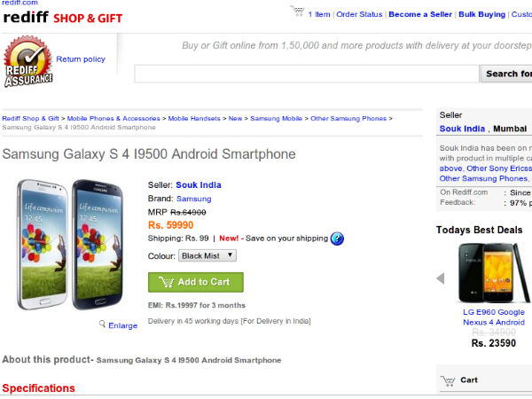532x399 pixels.
Task: Click the shipping help question mark icon
Action: pos(337,238)
